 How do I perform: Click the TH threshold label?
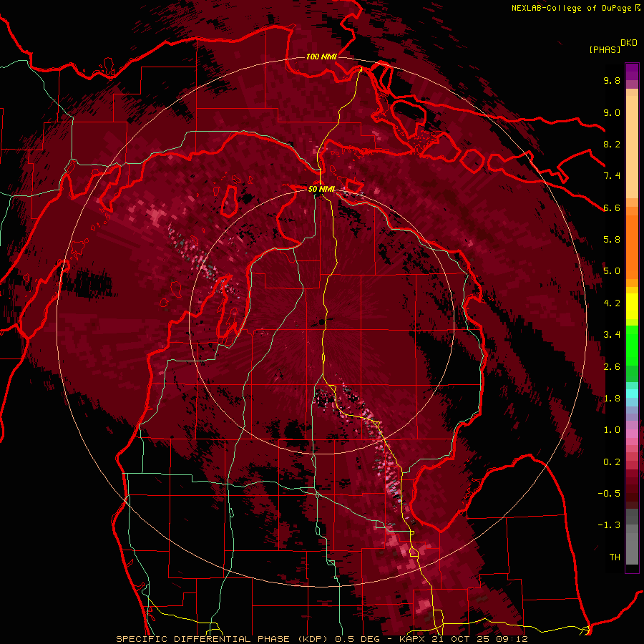coord(615,557)
